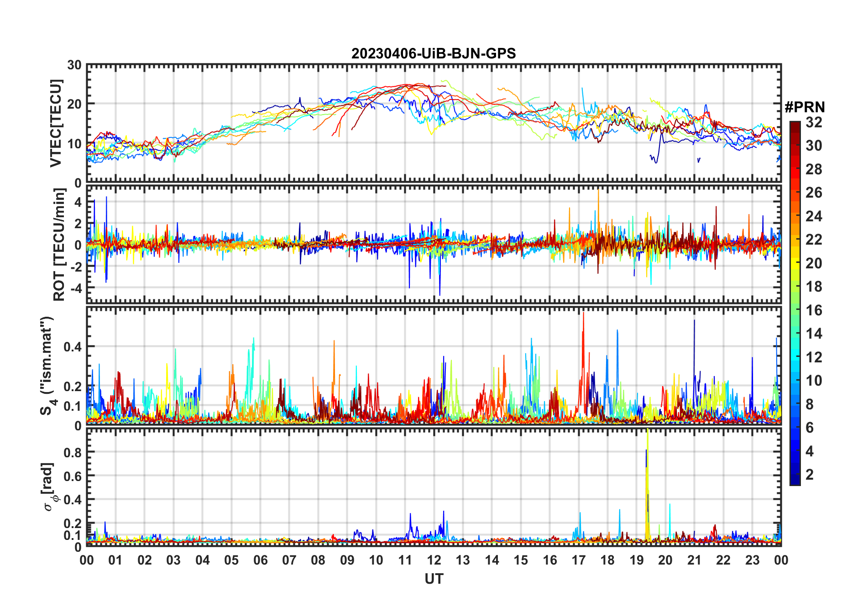The height and width of the screenshot is (607, 868).
Task: Select the "0.6" tick on the sigma-phi axis
Action: pos(73,476)
